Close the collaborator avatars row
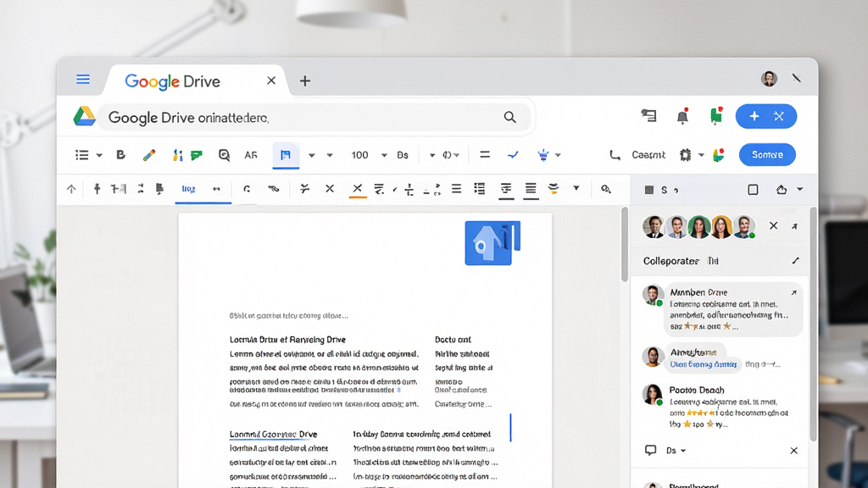 click(x=773, y=225)
